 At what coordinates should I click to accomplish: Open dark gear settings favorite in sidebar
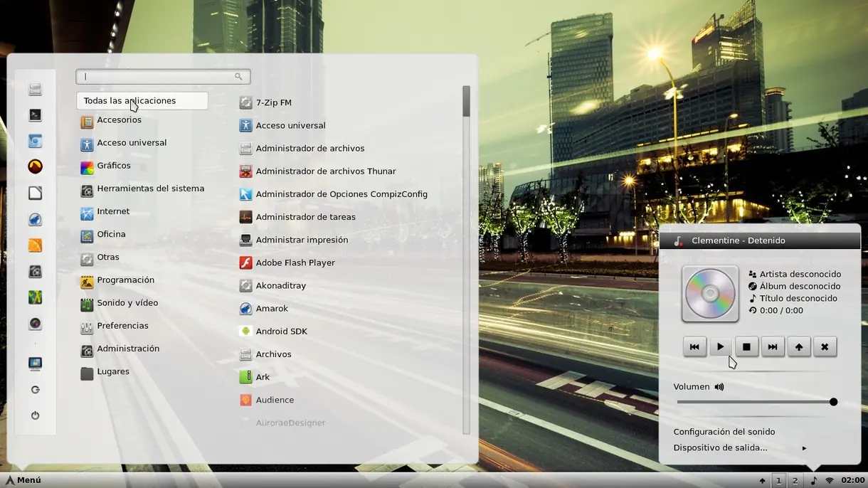(35, 271)
